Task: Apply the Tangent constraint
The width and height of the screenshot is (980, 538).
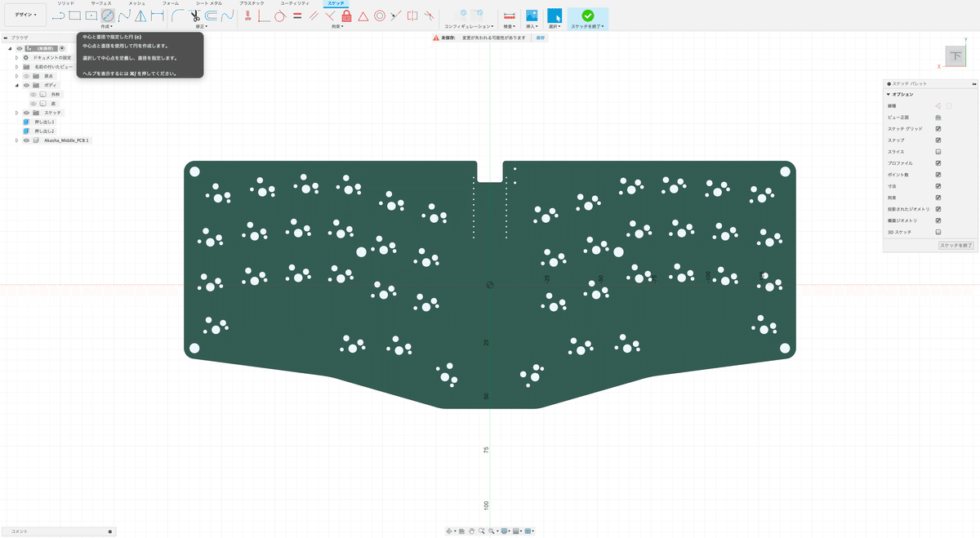Action: click(x=280, y=15)
